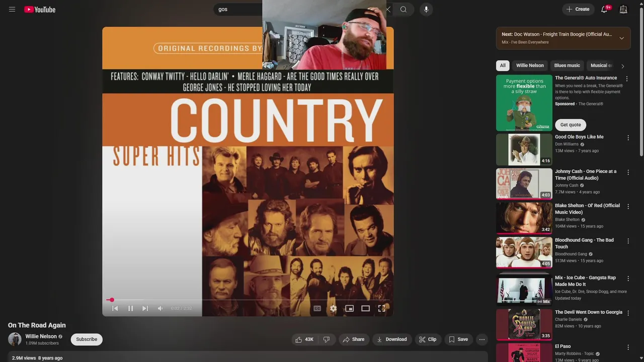Select the Blues music filter chip
Screen dimensions: 644x362
(567, 65)
